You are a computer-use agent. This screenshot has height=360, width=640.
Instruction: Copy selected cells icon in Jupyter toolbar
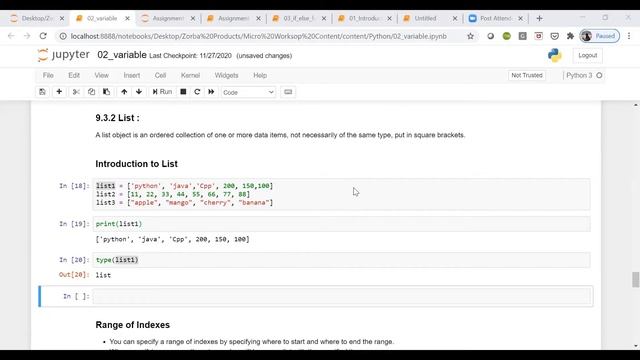(x=91, y=92)
